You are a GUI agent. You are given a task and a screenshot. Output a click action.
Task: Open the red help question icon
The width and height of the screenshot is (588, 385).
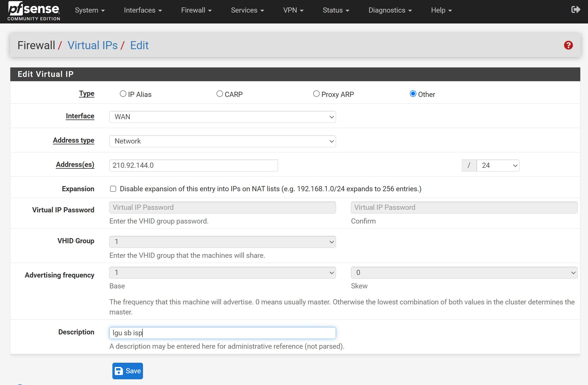tap(568, 45)
